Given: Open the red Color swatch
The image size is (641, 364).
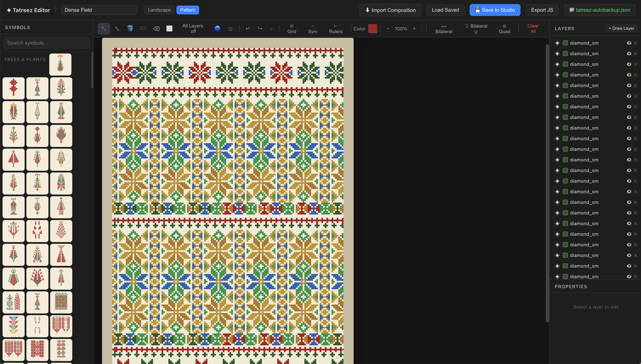Looking at the screenshot, I should (x=372, y=28).
